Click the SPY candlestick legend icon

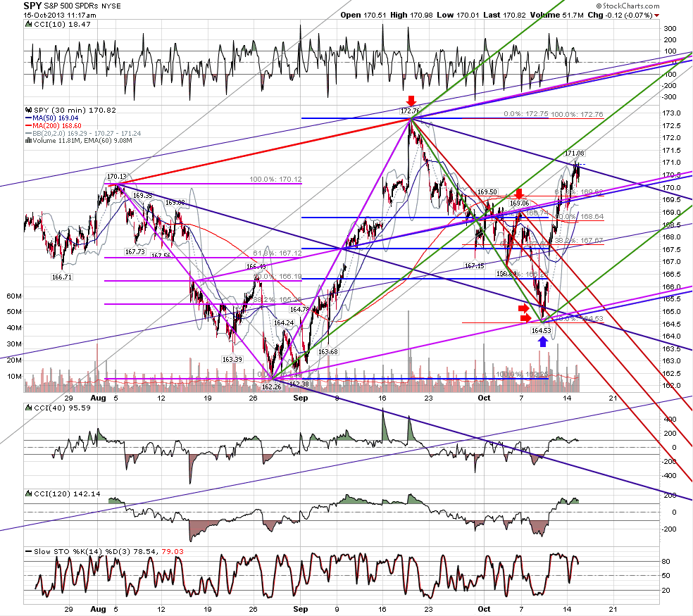pos(28,110)
